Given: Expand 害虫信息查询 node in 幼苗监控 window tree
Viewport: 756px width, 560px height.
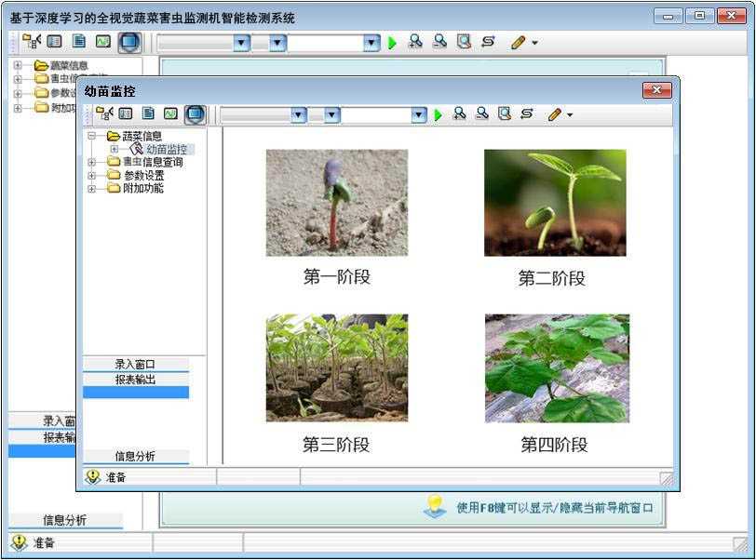Looking at the screenshot, I should (91, 163).
